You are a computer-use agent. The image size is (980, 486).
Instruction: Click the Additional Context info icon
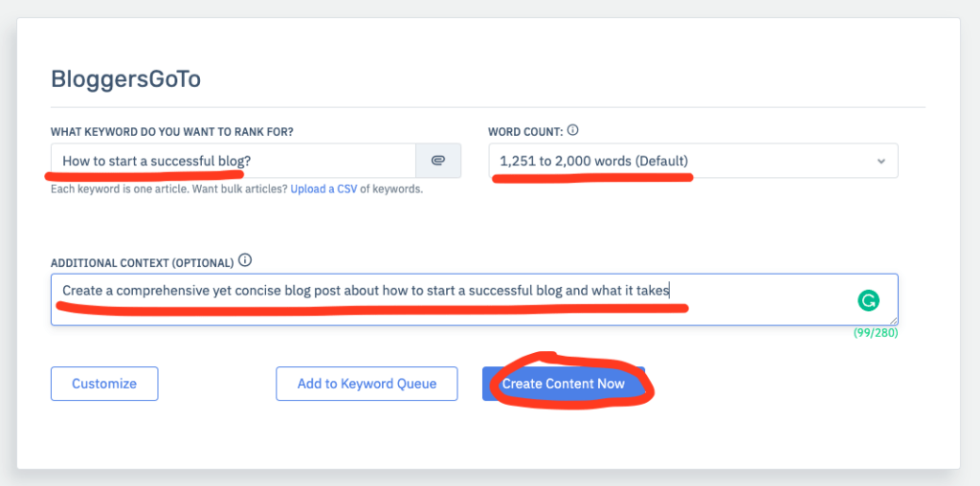pos(245,260)
